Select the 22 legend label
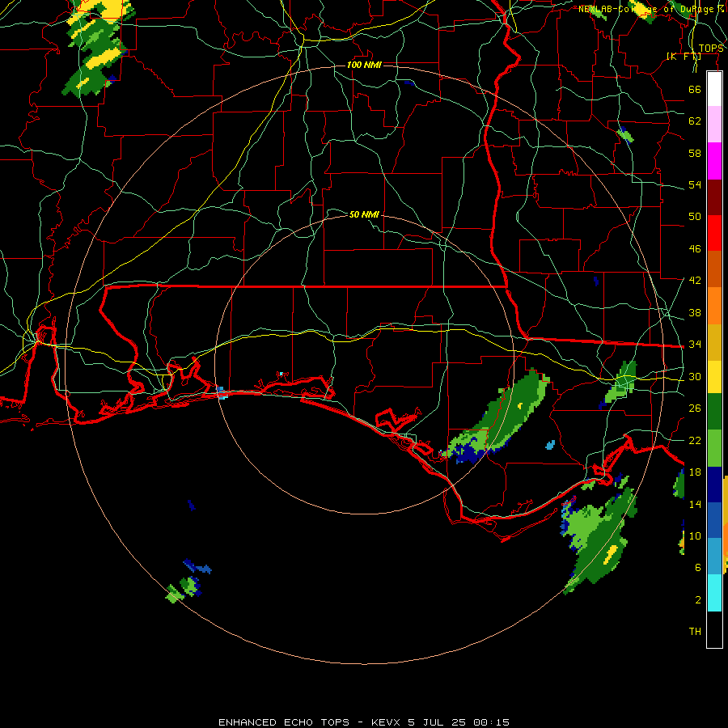 coord(695,440)
